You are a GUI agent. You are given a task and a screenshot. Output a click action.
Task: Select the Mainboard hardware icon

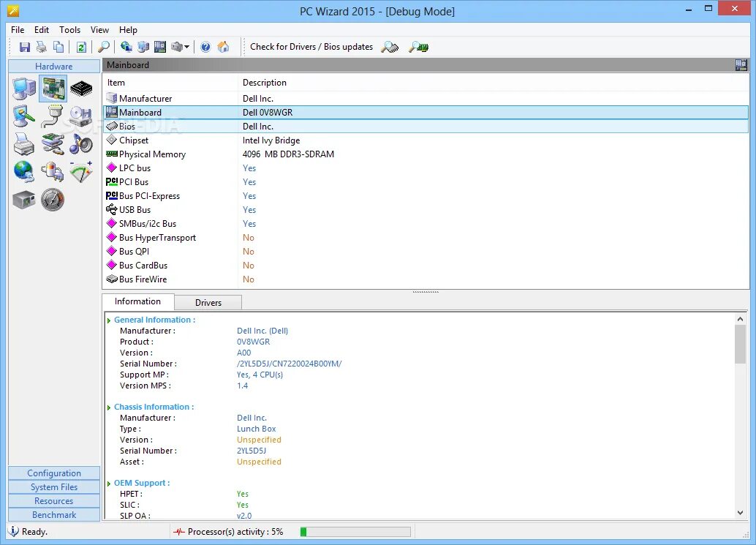(53, 89)
